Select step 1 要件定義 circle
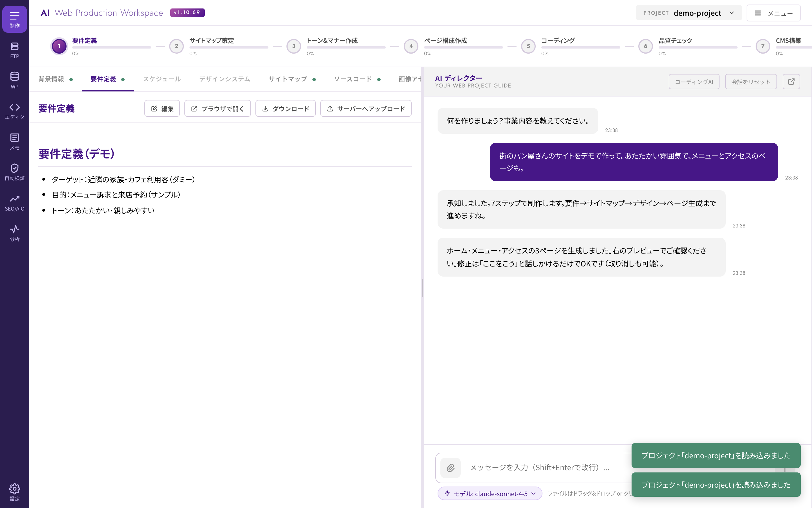 click(x=59, y=46)
